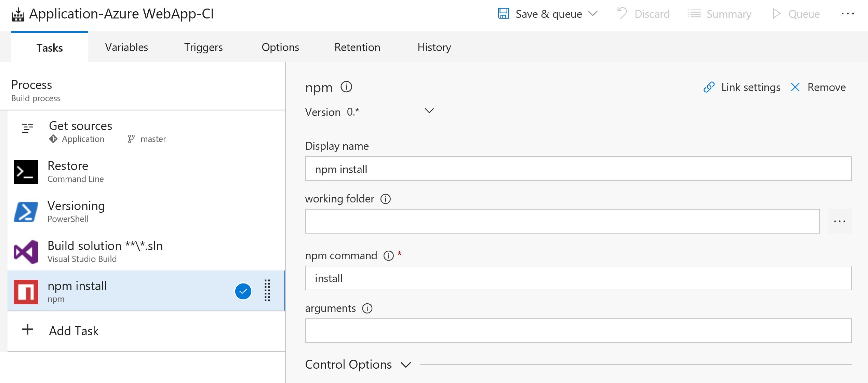Select the npm install task row
This screenshot has height=383, width=868.
pyautogui.click(x=146, y=291)
